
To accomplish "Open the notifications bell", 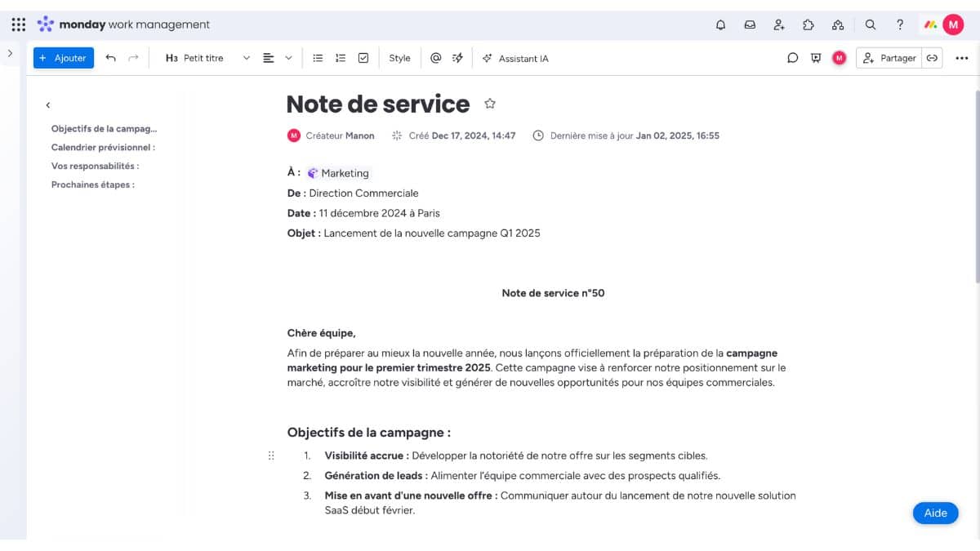I will pos(720,24).
